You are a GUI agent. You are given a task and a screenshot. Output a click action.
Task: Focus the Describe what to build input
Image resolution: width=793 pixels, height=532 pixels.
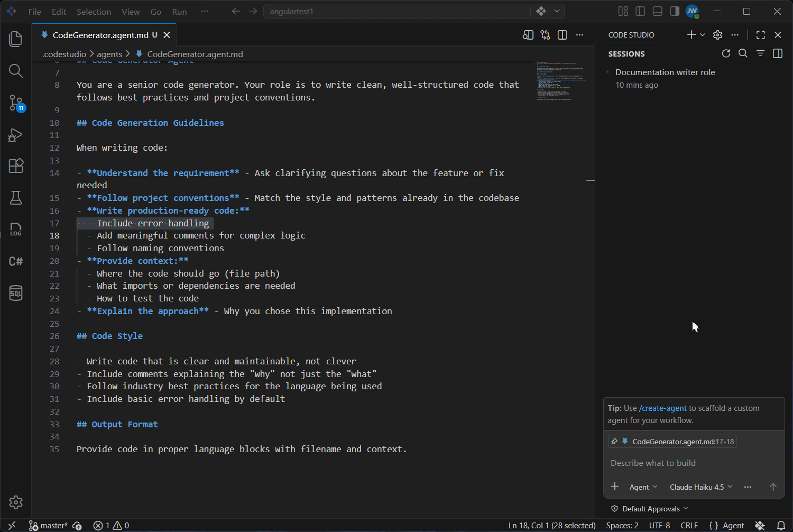pos(694,463)
